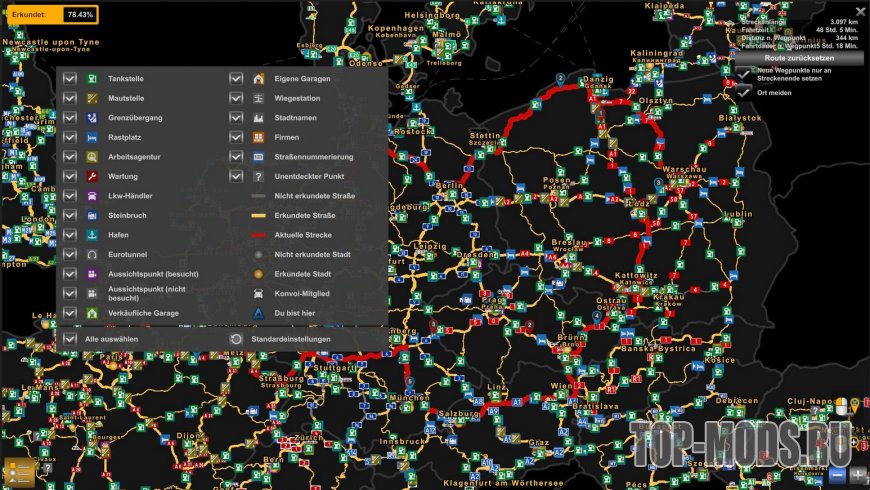The width and height of the screenshot is (870, 490).
Task: Uncheck the Ort meiden option
Action: pyautogui.click(x=743, y=92)
